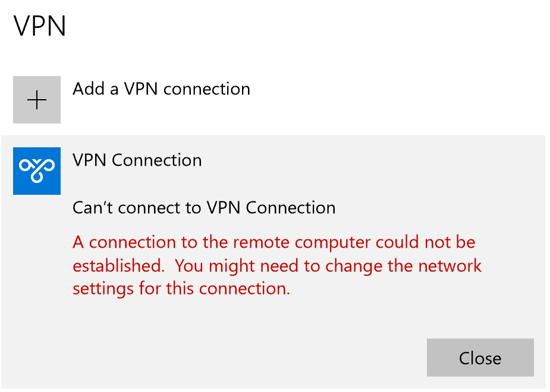This screenshot has width=550, height=392.
Task: Click the error line starting "A connection to"
Action: coord(274,242)
